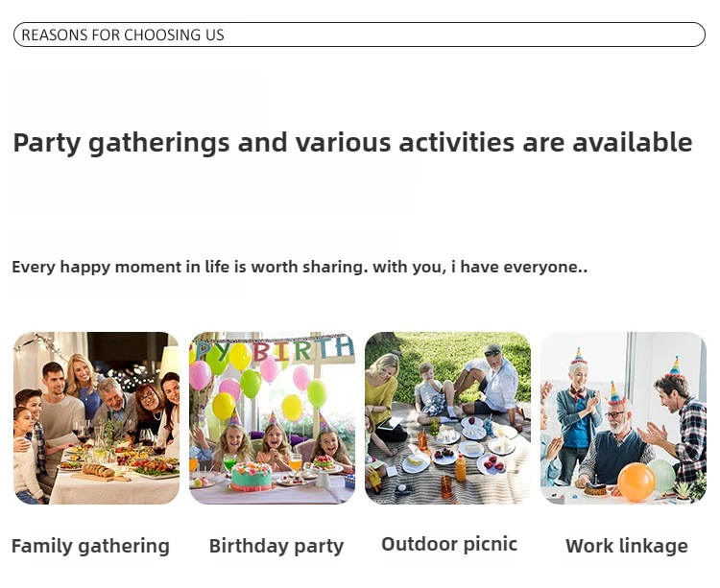The height and width of the screenshot is (588, 720).
Task: Click the word available in the headline
Action: [632, 142]
